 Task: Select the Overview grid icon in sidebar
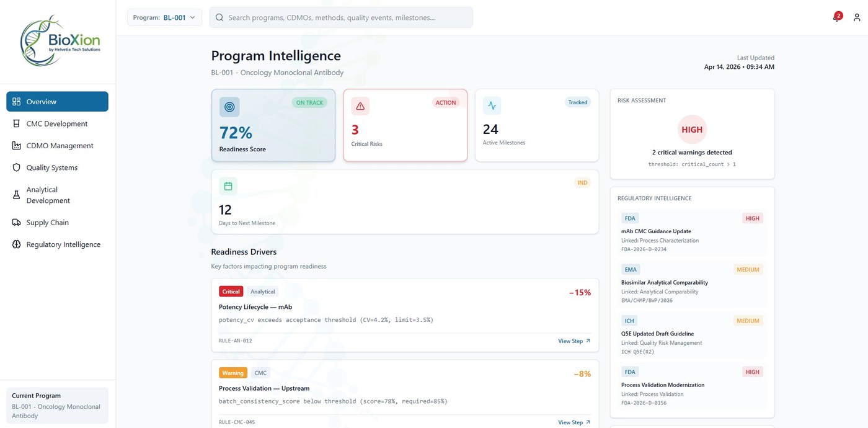18,101
